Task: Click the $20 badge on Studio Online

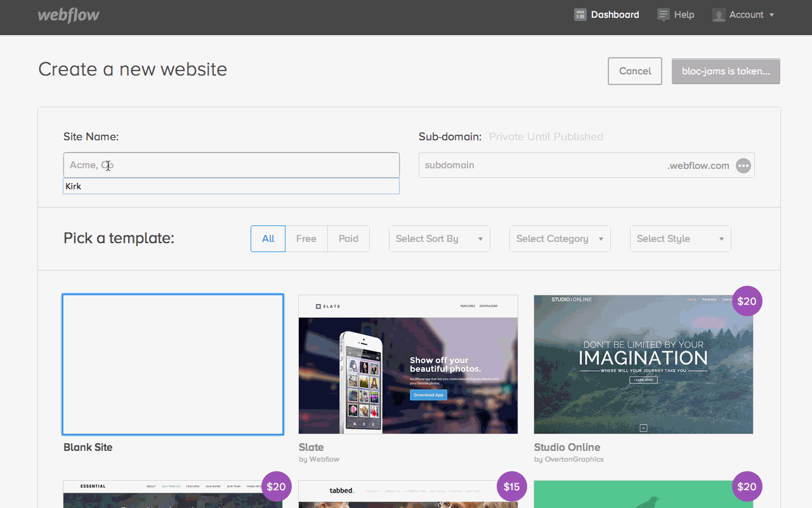Action: 747,301
